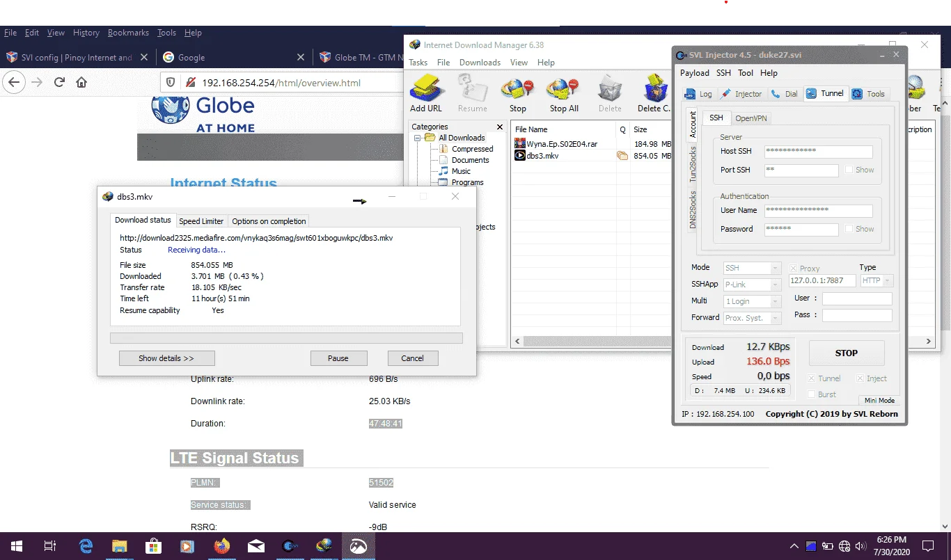
Task: Click the Mini Mode button
Action: 879,401
